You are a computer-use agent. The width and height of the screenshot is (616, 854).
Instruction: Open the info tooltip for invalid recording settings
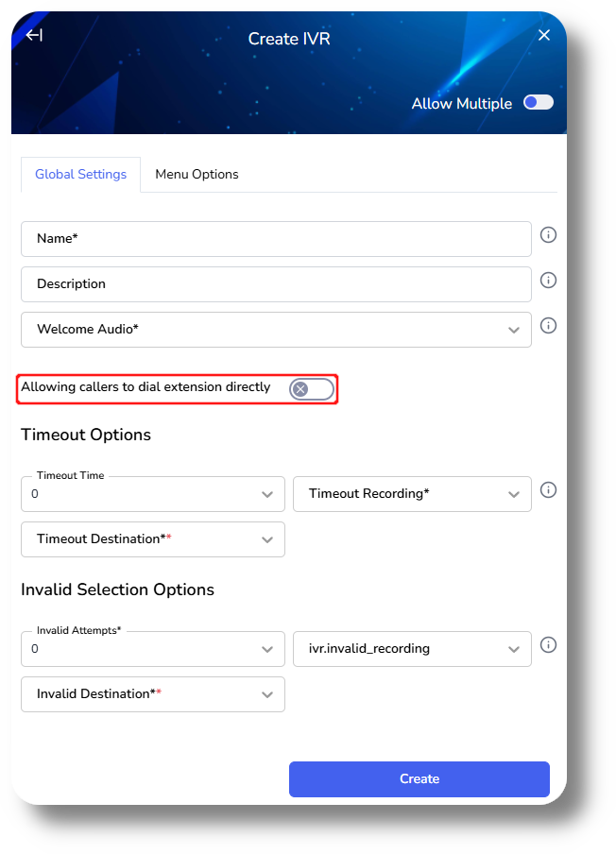(548, 644)
